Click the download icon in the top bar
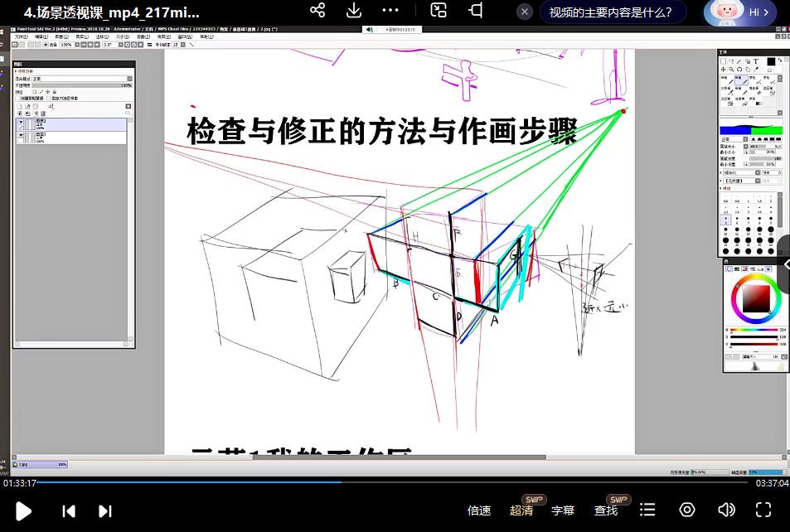Image resolution: width=790 pixels, height=532 pixels. [x=354, y=12]
